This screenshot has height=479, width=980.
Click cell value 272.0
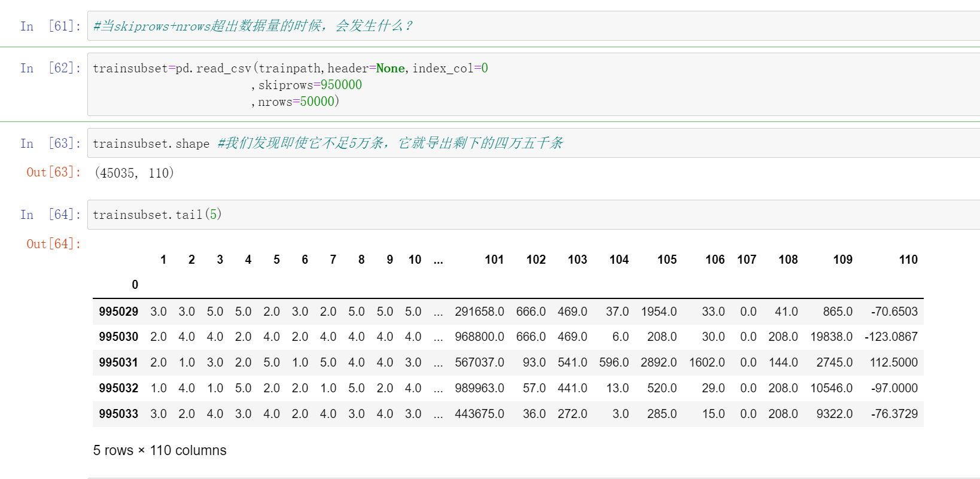(573, 414)
